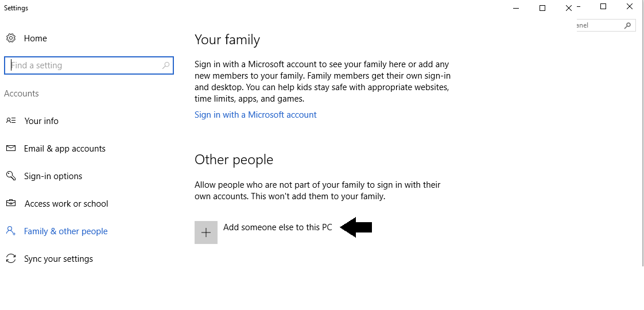644x310 pixels.
Task: Click the 'Add someone else to this PC' label
Action: (278, 227)
